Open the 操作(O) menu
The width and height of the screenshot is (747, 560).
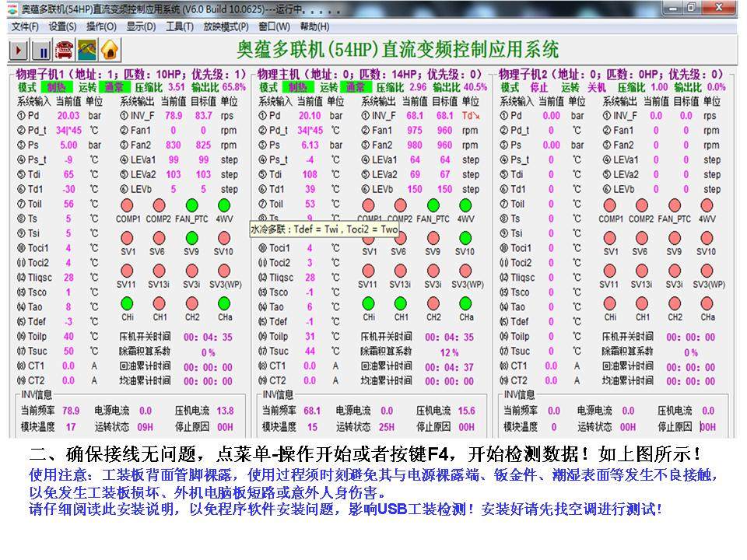point(101,26)
